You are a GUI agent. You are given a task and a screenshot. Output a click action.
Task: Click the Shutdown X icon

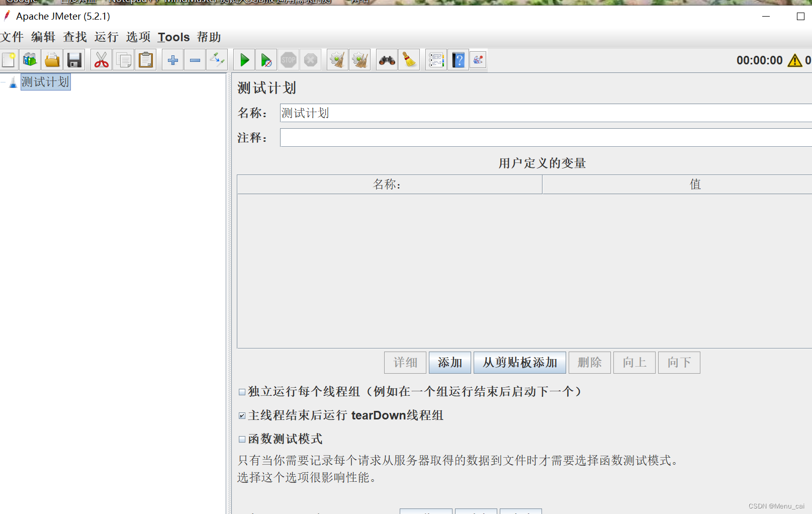(311, 60)
